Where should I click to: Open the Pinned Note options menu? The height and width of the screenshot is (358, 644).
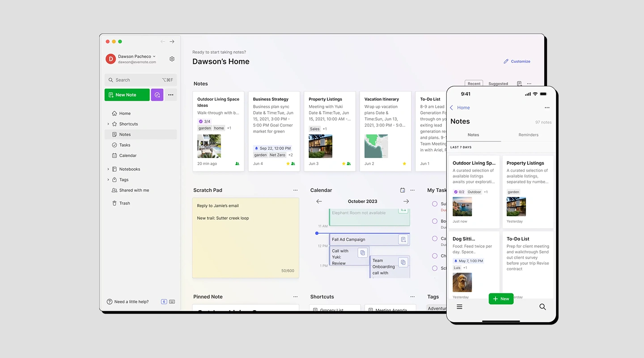pyautogui.click(x=295, y=297)
